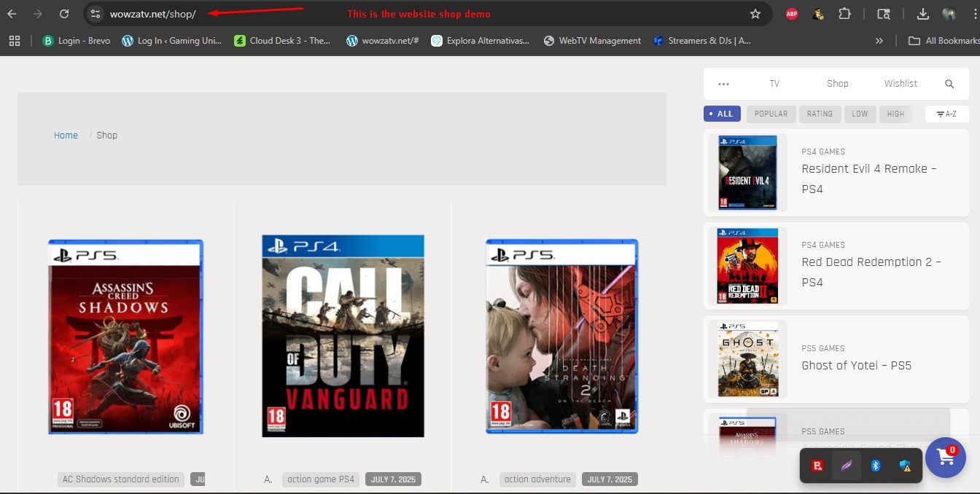
Task: Select the RATING filter pill
Action: (820, 114)
